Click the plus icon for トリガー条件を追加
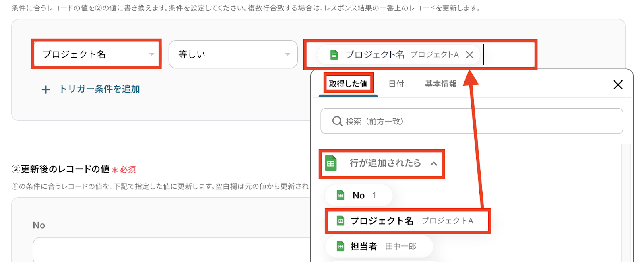 (x=46, y=89)
